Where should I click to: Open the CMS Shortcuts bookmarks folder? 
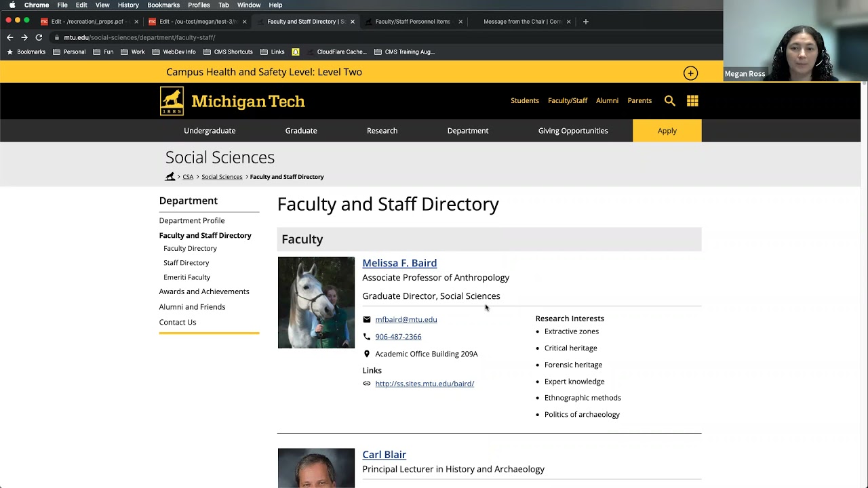click(228, 52)
